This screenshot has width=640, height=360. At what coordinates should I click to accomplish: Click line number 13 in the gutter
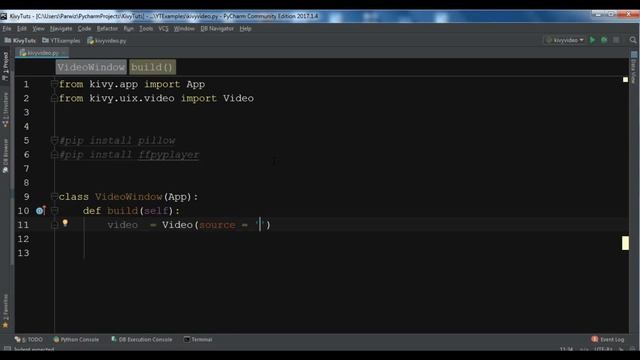[x=23, y=253]
